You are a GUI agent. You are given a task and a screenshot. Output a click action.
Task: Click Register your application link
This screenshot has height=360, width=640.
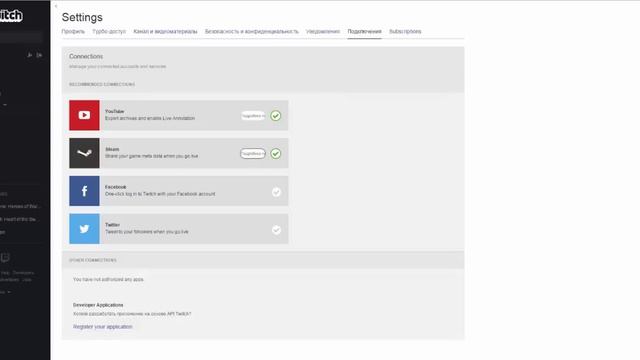point(102,327)
